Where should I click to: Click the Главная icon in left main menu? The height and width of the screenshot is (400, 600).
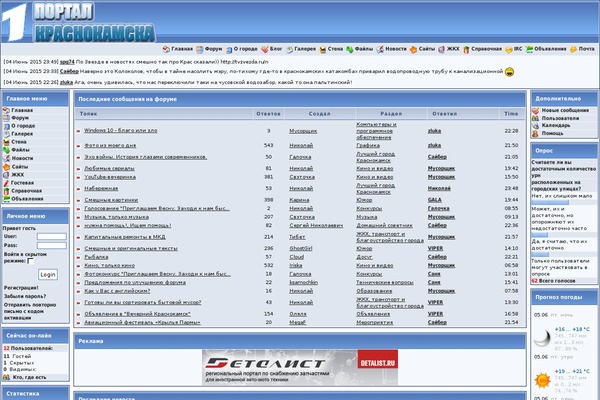(x=6, y=110)
